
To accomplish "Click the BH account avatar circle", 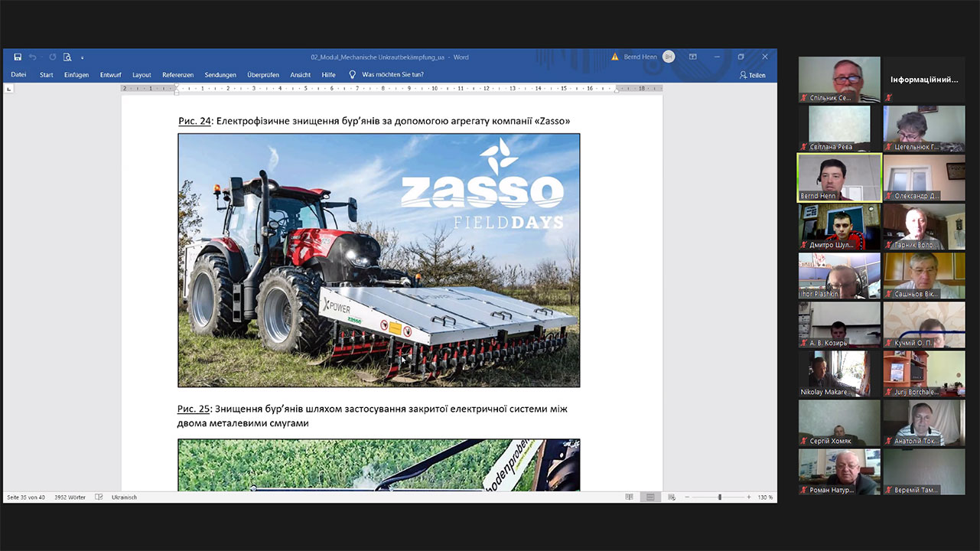I will [x=669, y=57].
